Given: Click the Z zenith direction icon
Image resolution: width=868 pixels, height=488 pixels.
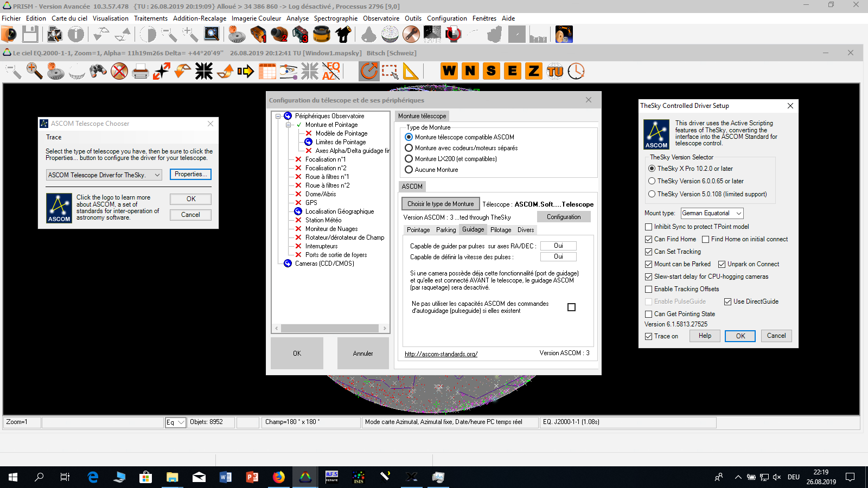Looking at the screenshot, I should point(534,71).
